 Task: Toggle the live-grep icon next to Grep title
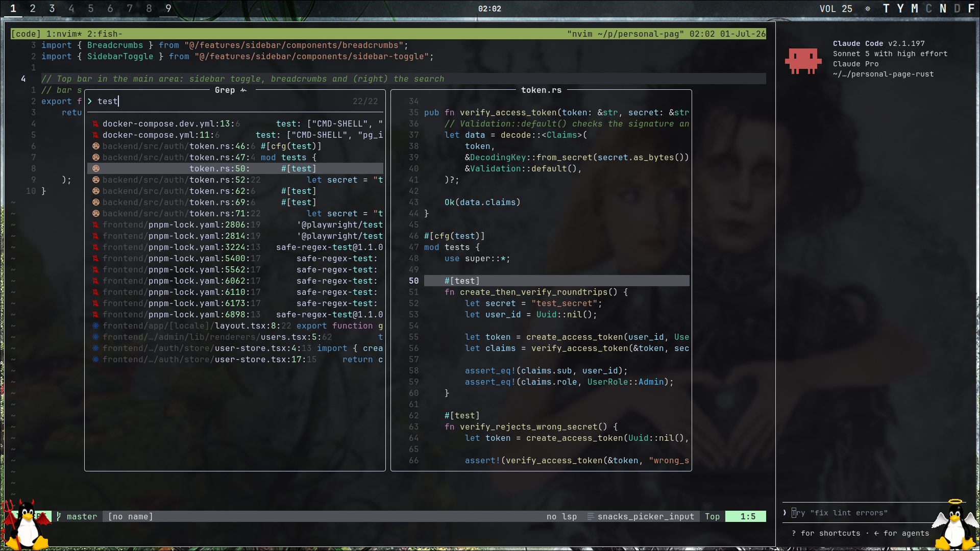[243, 90]
